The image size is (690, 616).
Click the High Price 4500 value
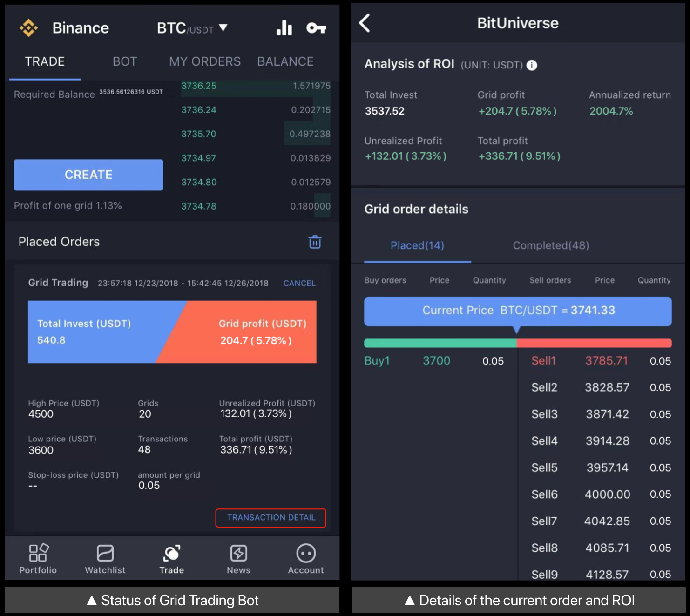click(41, 414)
